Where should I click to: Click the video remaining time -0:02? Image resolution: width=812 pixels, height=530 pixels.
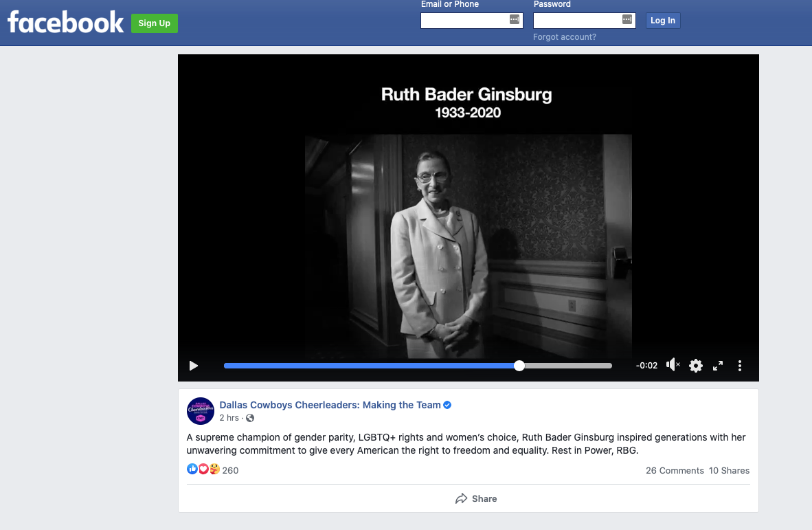point(646,366)
